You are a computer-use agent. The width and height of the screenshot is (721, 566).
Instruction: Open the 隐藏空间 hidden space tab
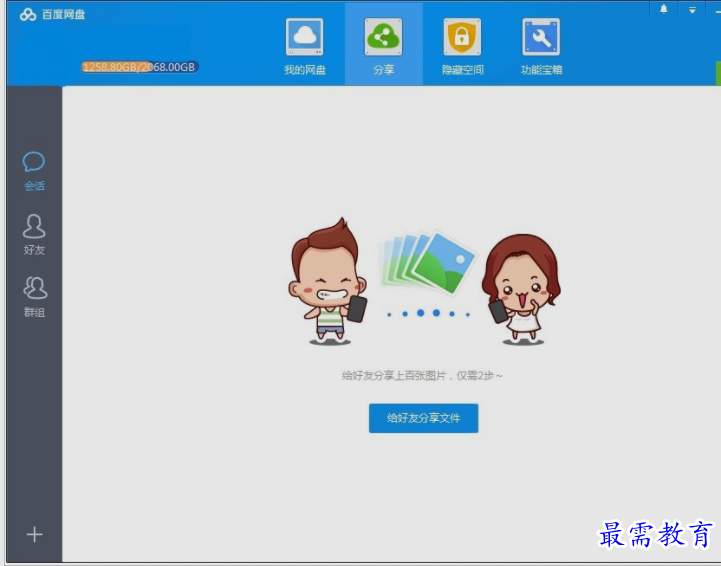462,46
